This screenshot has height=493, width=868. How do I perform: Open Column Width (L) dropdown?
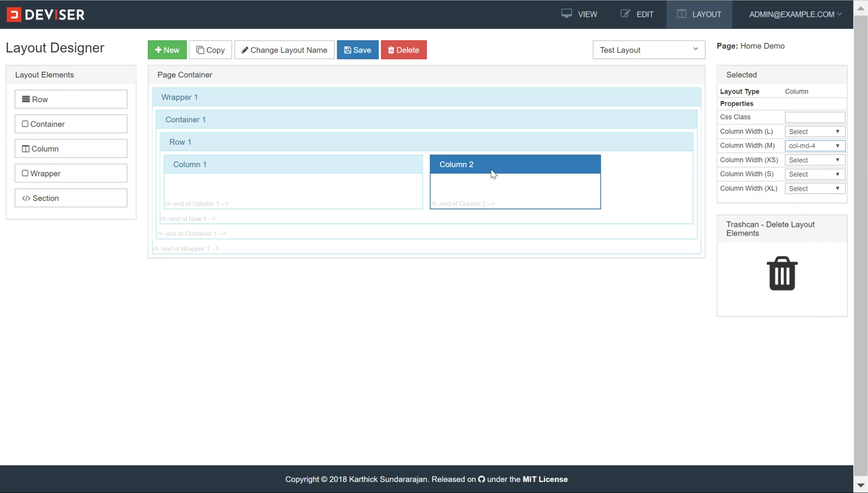[x=815, y=132]
